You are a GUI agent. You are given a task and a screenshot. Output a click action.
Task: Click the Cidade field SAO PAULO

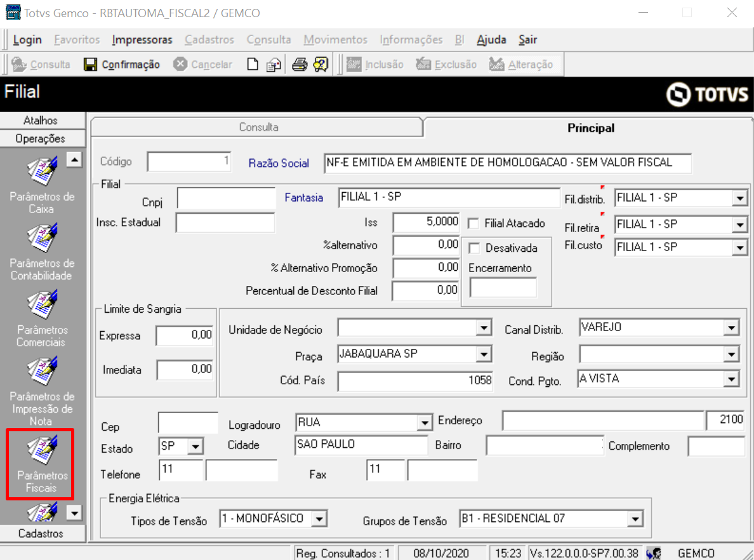360,445
